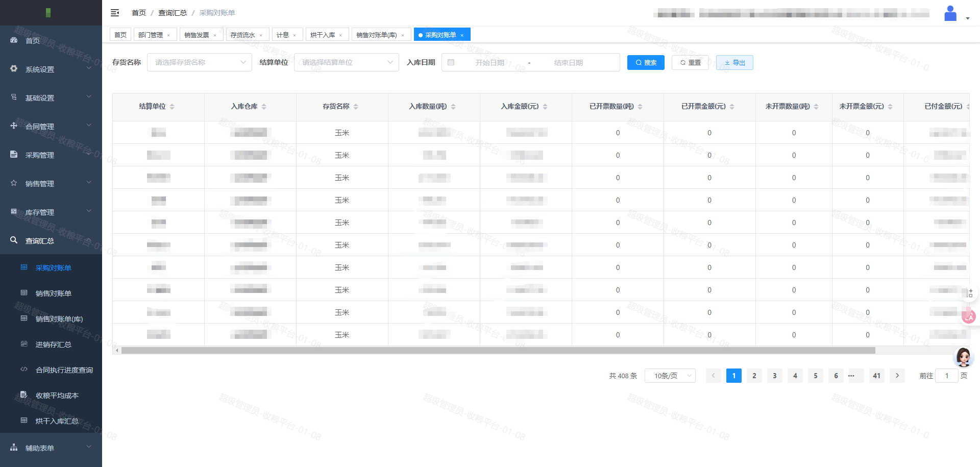980x467 pixels.
Task: Click the 搜索 search button
Action: [645, 62]
